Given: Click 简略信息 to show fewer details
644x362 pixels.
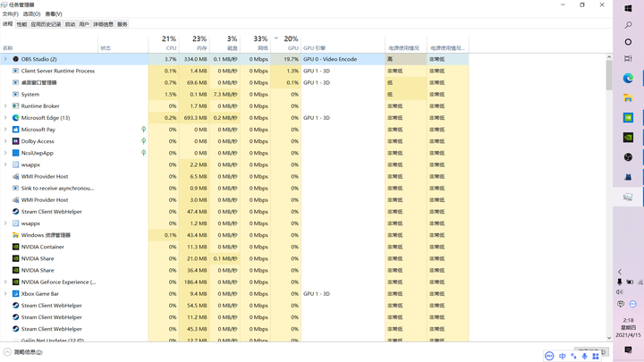Looking at the screenshot, I should 23,352.
